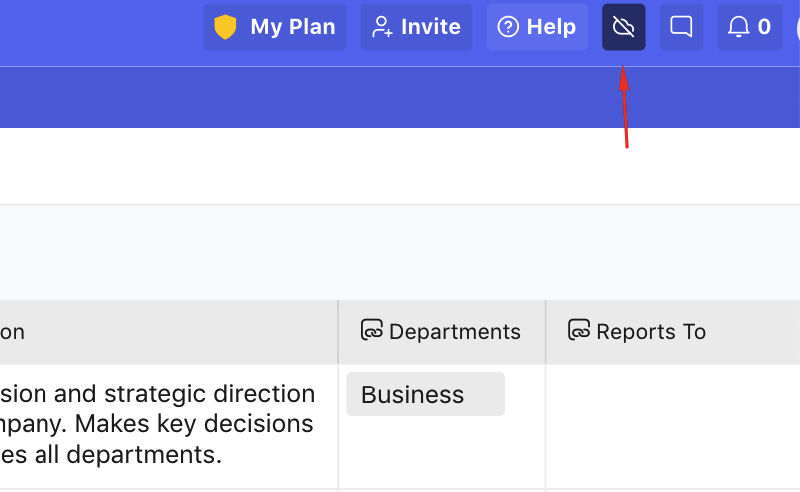Open the chat messages icon
Screen dimensions: 800x492
681,27
